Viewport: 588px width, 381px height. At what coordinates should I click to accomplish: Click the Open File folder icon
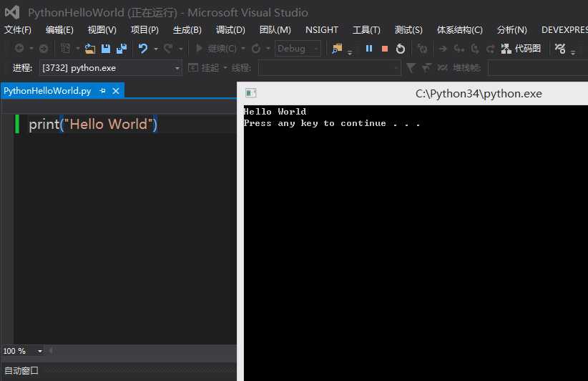click(x=89, y=49)
